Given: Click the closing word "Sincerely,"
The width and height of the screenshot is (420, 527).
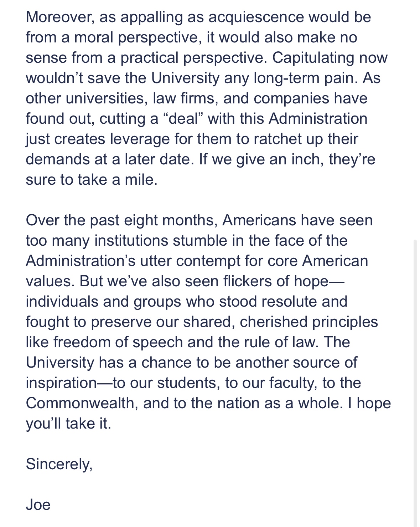Looking at the screenshot, I should 59,464.
